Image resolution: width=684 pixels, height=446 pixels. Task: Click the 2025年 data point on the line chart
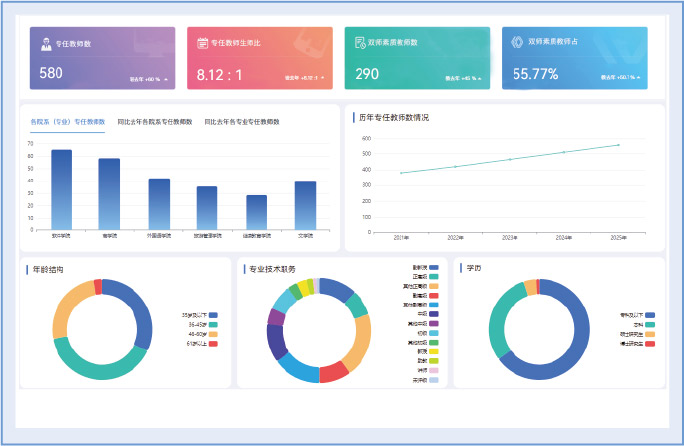pyautogui.click(x=618, y=145)
